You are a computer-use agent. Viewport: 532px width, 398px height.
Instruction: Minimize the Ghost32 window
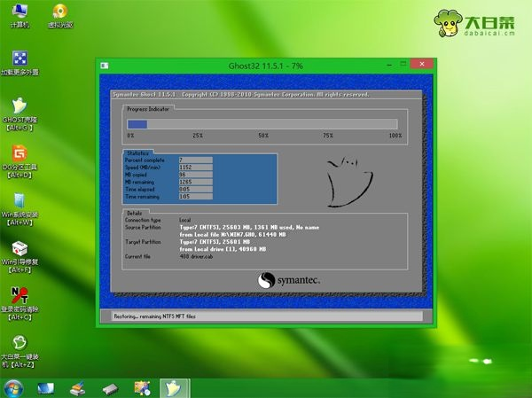(389, 64)
